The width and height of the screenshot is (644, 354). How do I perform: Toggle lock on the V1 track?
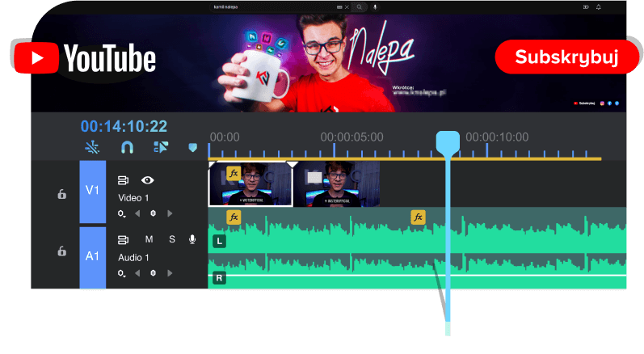(61, 194)
